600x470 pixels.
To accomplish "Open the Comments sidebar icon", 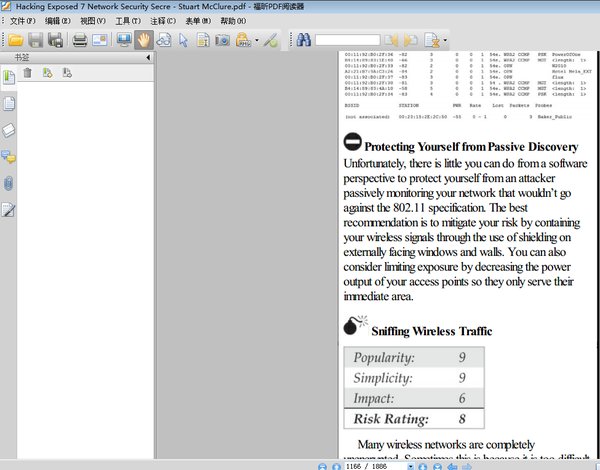I will (8, 157).
